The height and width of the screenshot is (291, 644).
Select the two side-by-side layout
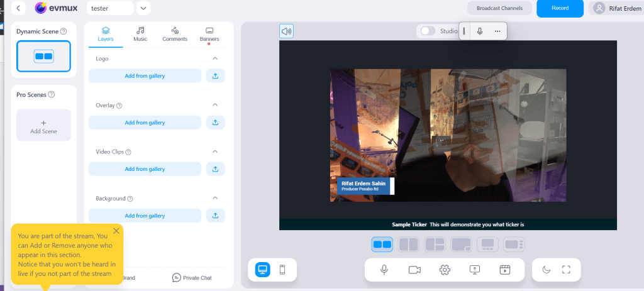pyautogui.click(x=382, y=244)
